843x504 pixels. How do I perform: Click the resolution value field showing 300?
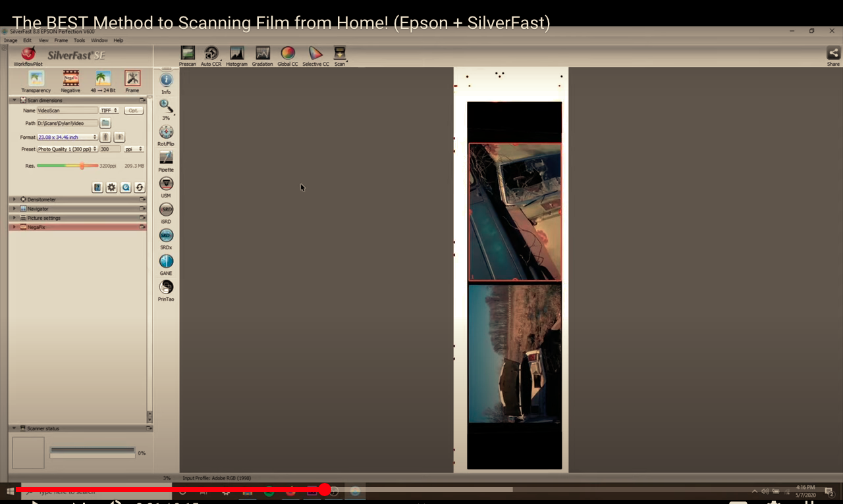109,149
